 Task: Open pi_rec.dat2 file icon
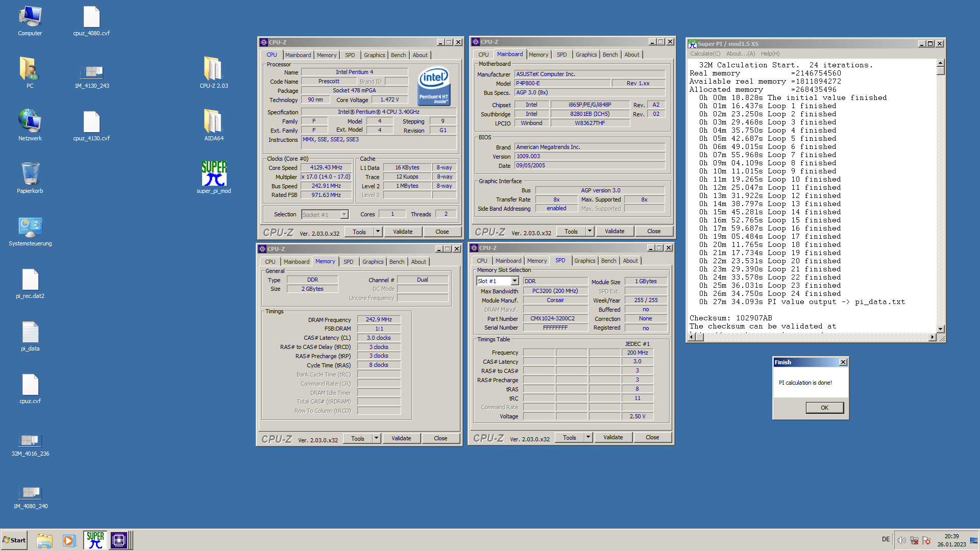click(x=30, y=284)
